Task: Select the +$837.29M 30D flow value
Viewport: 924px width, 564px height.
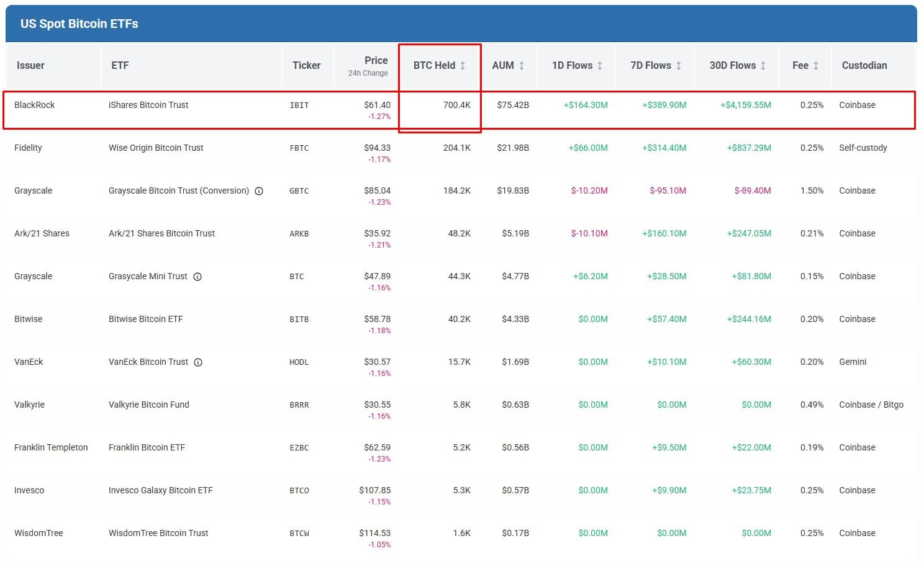Action: (749, 148)
